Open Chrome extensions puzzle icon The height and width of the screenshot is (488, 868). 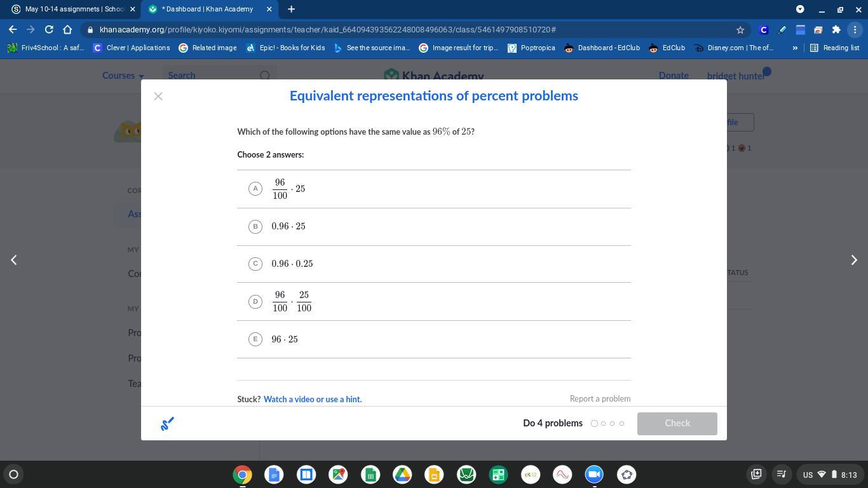(836, 30)
